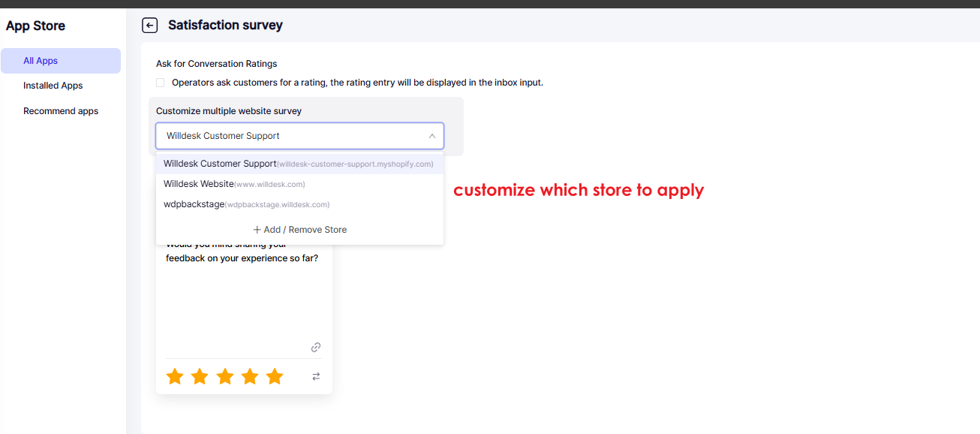Click the swap arrows icon beside stars
Screen dimensions: 980x434
tap(316, 376)
